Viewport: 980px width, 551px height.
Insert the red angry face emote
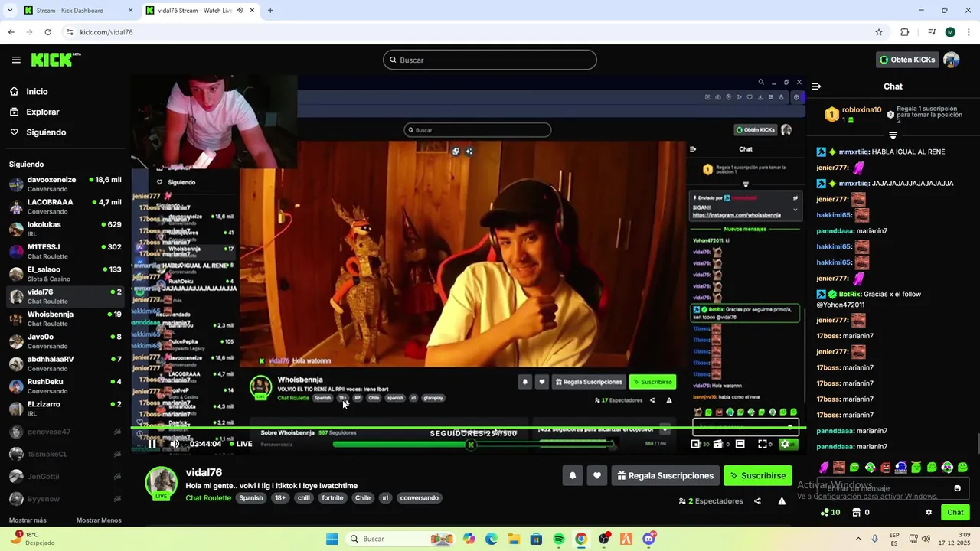[886, 468]
